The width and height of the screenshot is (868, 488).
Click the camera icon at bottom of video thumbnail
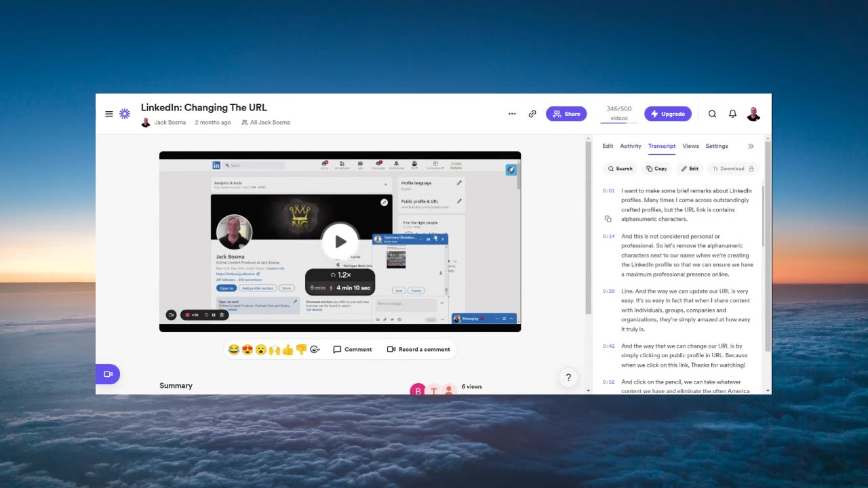(171, 314)
